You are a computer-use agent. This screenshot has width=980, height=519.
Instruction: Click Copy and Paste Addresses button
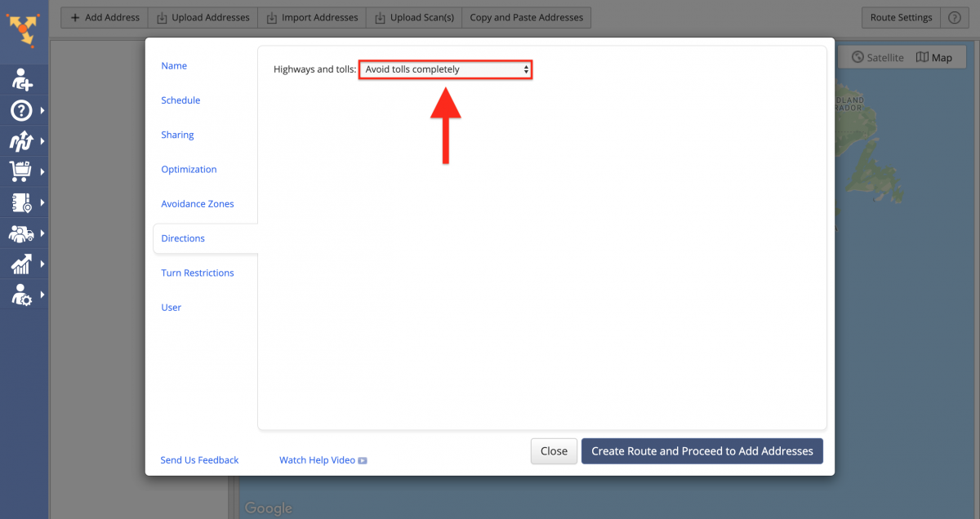click(x=526, y=18)
